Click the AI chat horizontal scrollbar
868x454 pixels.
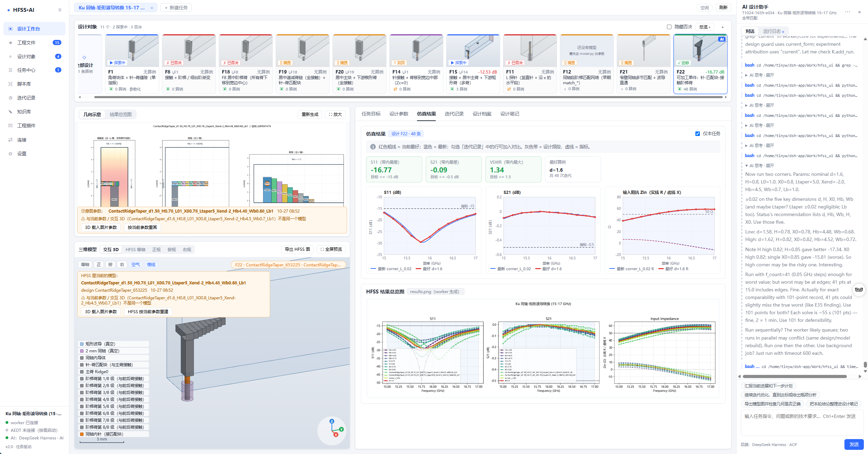(795, 376)
